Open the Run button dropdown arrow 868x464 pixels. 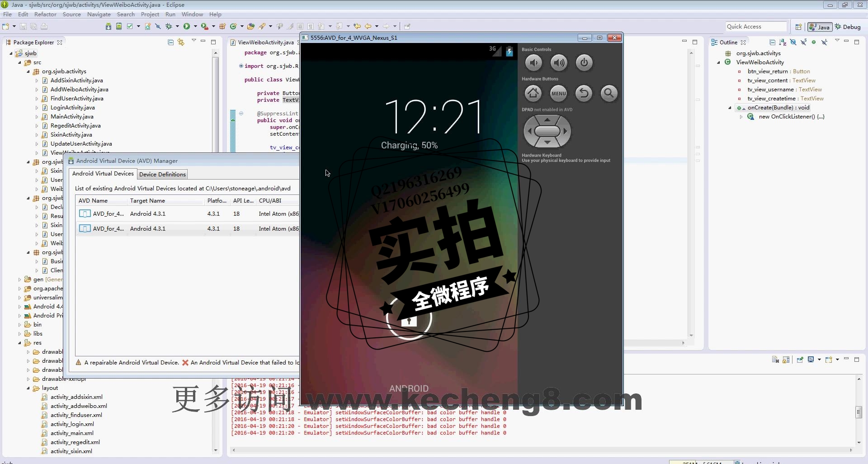tap(195, 26)
